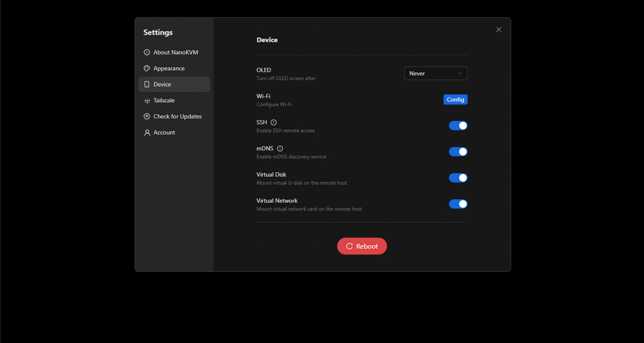Open the OLED timeout dropdown
This screenshot has height=343, width=644.
coord(436,73)
